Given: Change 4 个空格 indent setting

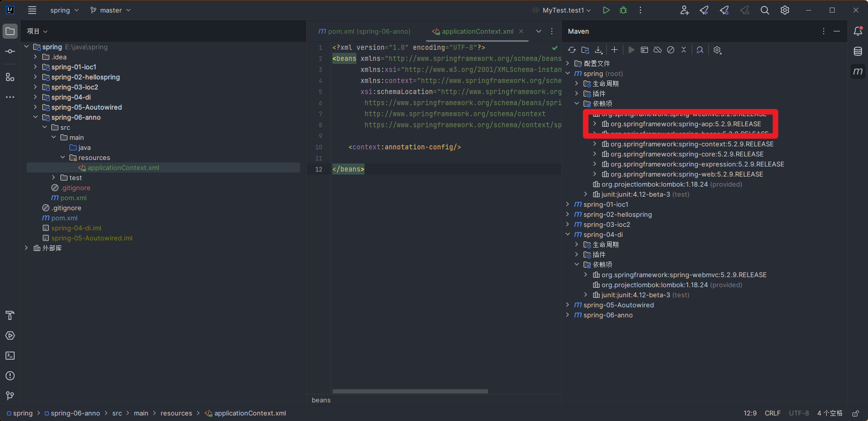Looking at the screenshot, I should (830, 413).
